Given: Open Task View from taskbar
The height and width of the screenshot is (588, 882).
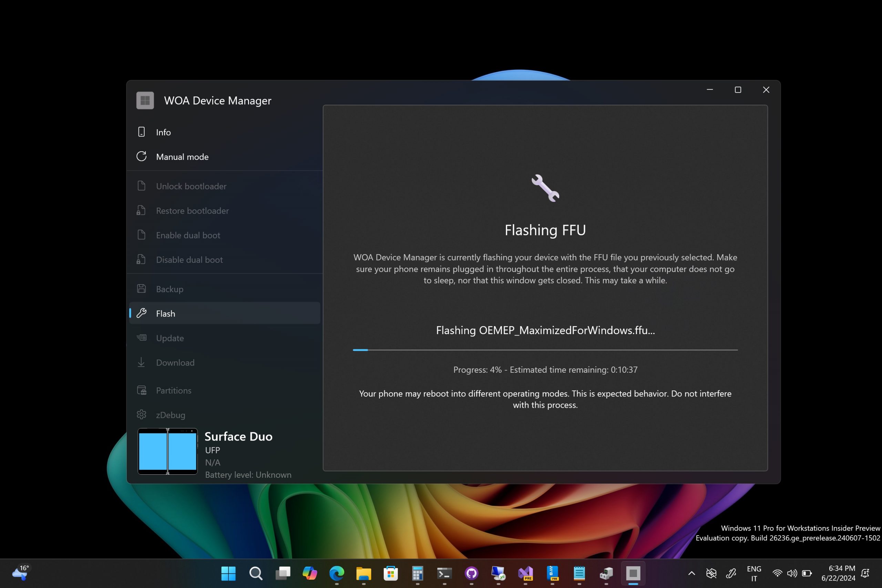Looking at the screenshot, I should 283,574.
